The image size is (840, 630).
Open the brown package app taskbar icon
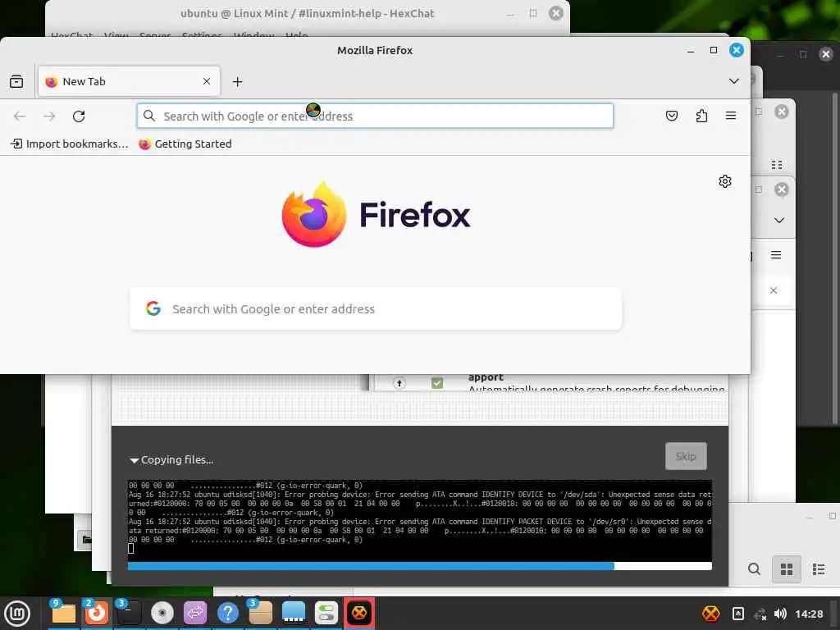(x=260, y=614)
